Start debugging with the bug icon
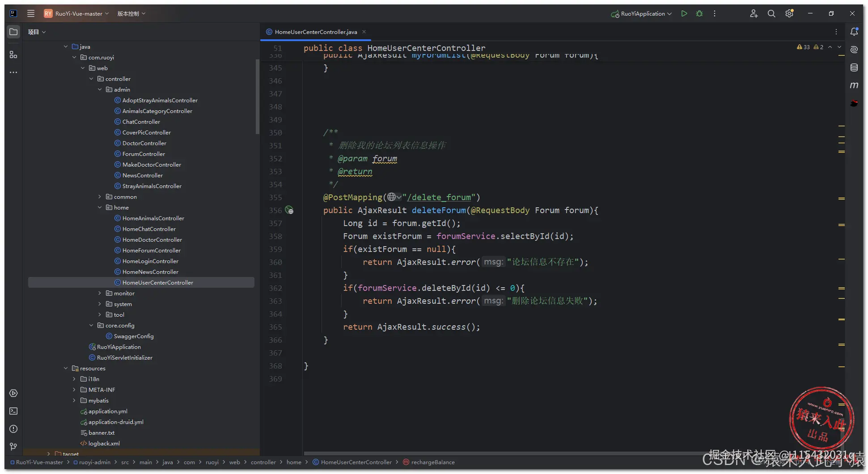Image resolution: width=868 pixels, height=474 pixels. pyautogui.click(x=699, y=14)
